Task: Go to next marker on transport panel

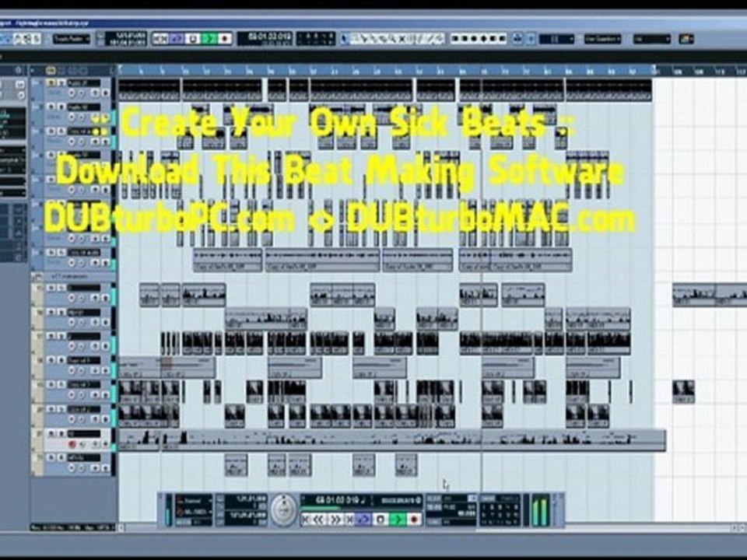Action: pyautogui.click(x=349, y=519)
